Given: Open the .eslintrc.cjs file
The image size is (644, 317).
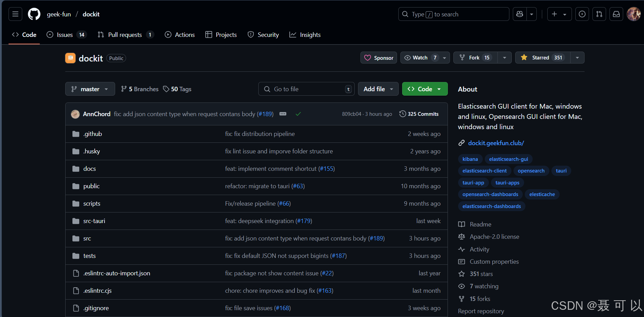Looking at the screenshot, I should pyautogui.click(x=97, y=291).
